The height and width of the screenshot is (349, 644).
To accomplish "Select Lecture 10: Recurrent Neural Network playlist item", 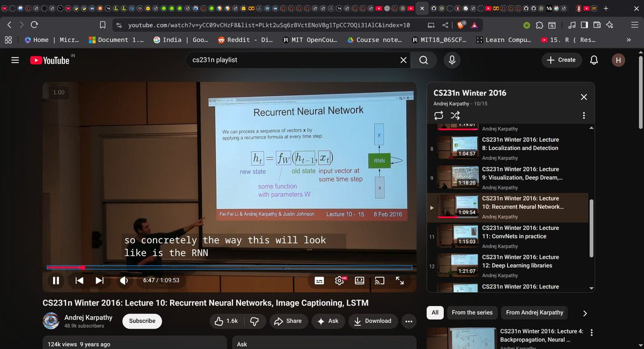I will [508, 207].
